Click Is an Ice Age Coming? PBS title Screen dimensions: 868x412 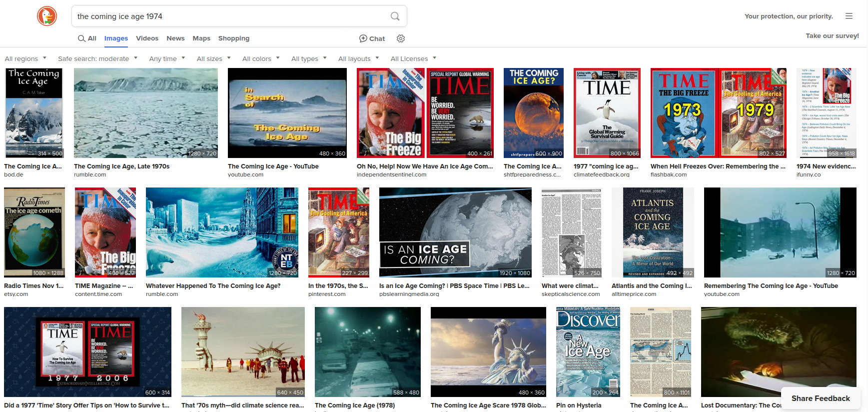pos(454,286)
